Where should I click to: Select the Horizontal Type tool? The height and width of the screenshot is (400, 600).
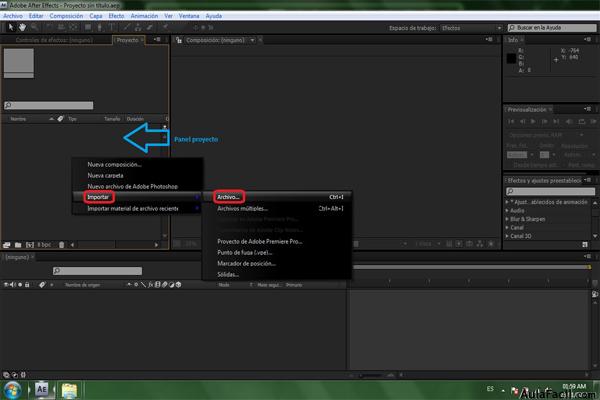click(x=112, y=27)
